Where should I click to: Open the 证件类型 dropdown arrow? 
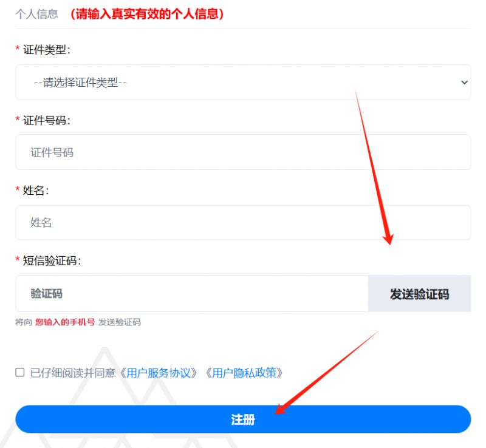pyautogui.click(x=464, y=83)
